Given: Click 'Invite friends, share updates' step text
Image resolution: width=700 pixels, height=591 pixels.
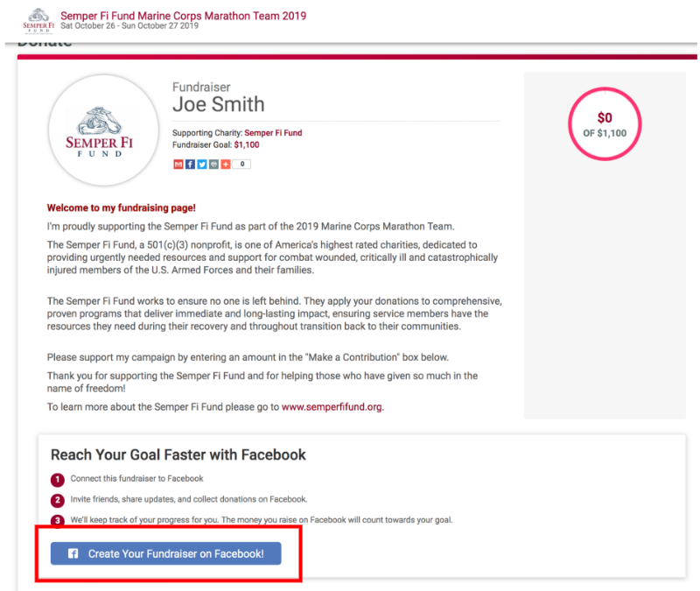Looking at the screenshot, I should coord(189,499).
